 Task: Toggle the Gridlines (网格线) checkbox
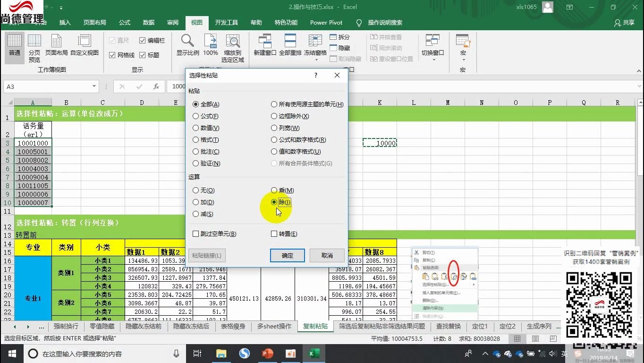coord(122,55)
